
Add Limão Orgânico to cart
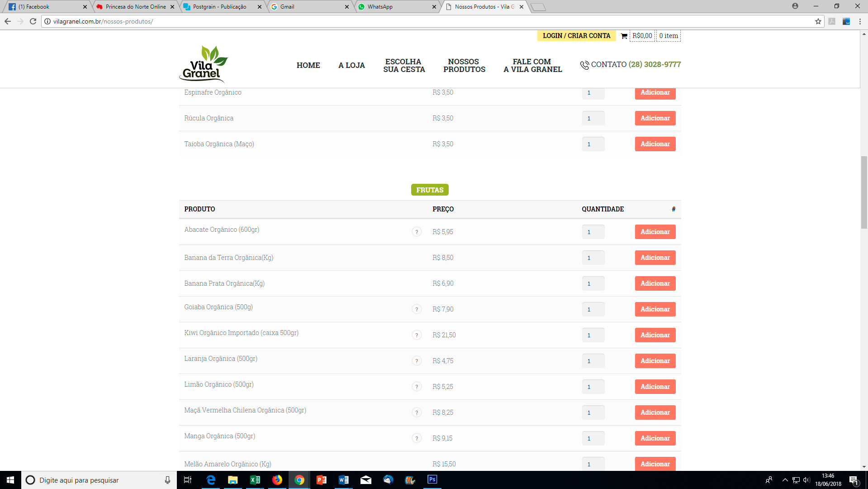tap(655, 387)
